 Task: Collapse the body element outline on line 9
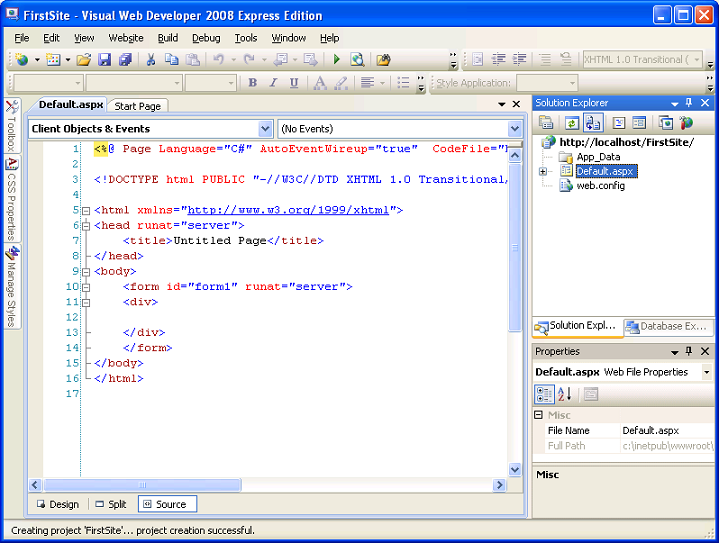point(86,272)
